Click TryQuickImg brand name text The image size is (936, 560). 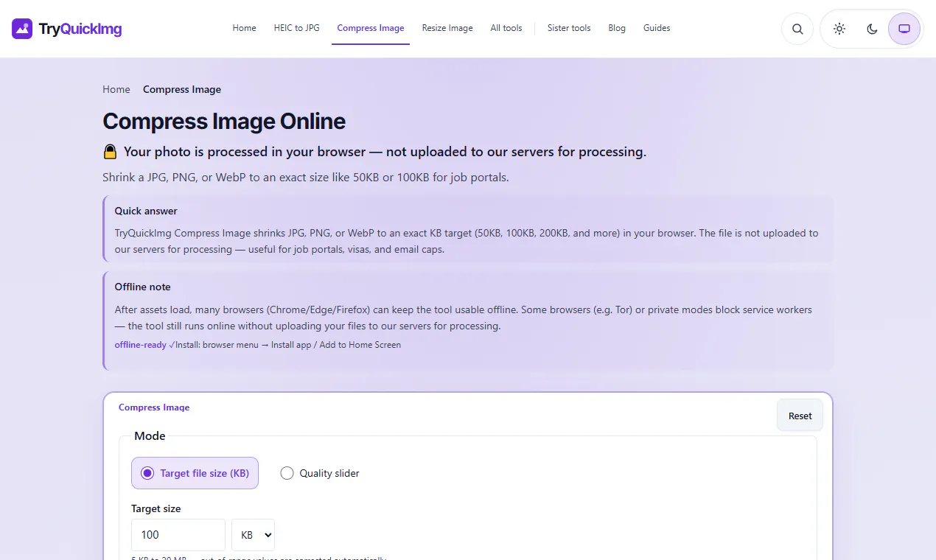[x=80, y=29]
